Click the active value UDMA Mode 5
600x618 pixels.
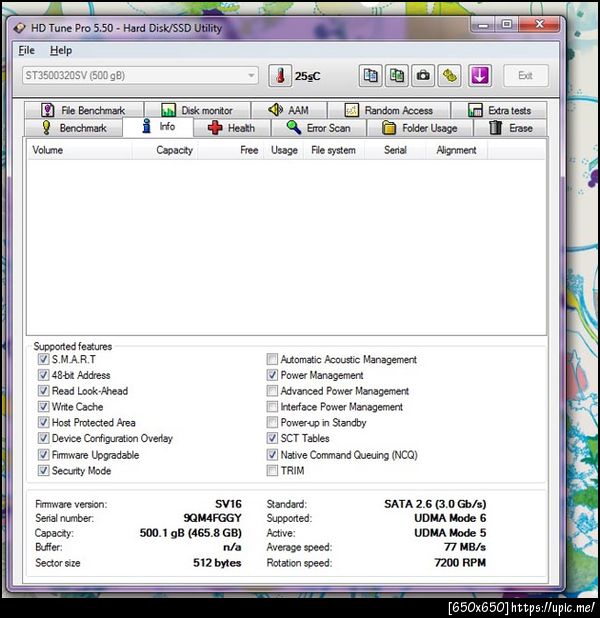tap(450, 533)
